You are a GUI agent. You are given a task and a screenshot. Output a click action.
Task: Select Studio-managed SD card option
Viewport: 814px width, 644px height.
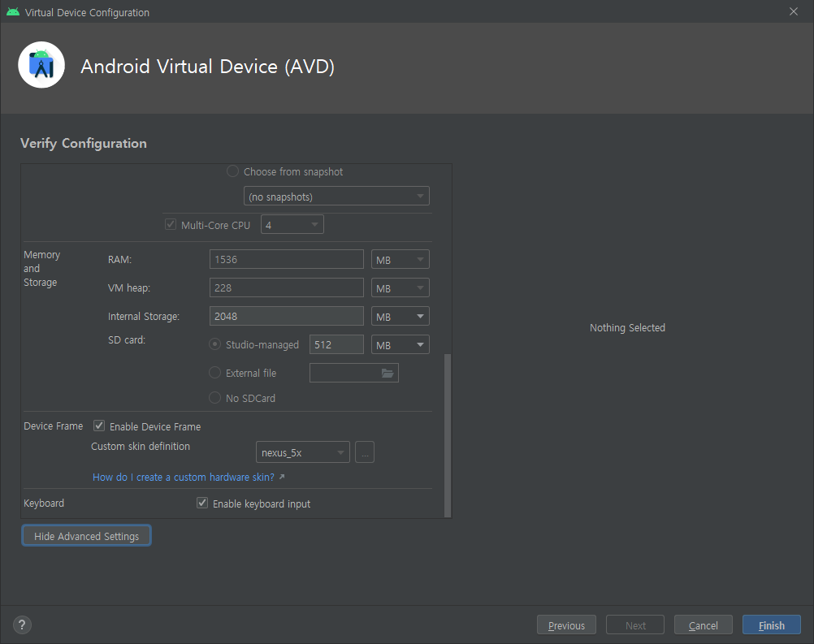(x=214, y=344)
